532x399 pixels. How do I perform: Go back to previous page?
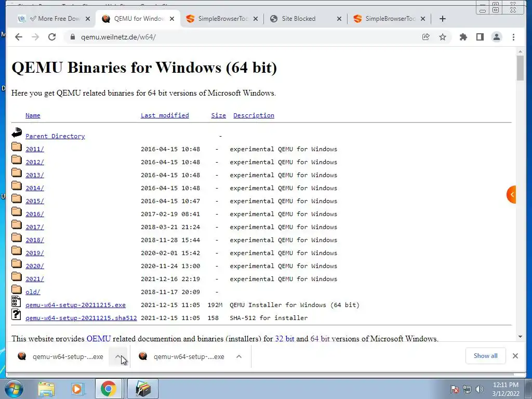pos(19,37)
